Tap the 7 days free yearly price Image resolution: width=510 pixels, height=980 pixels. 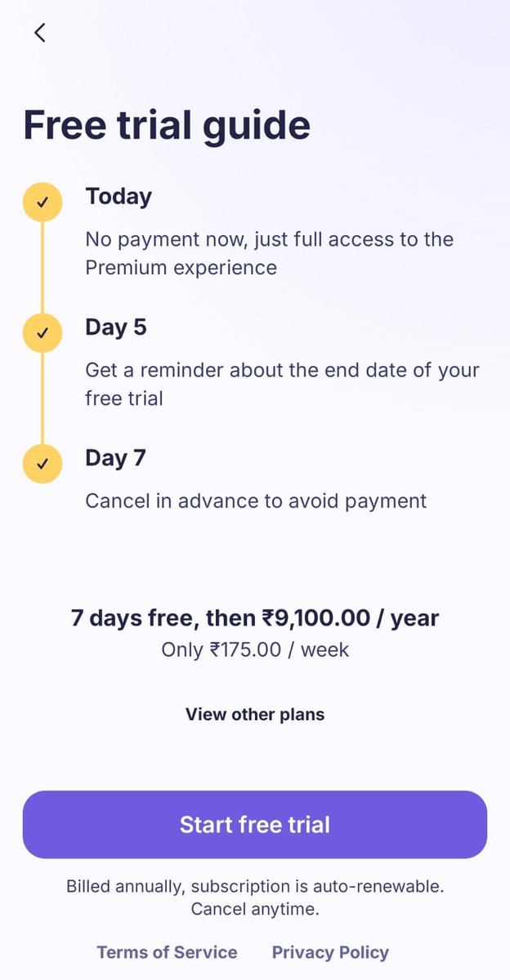tap(255, 618)
